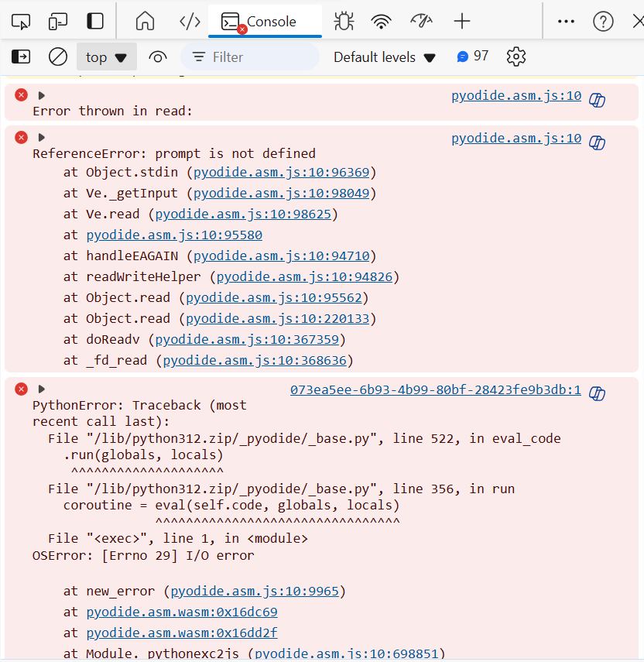Open the DevTools help icon

603,21
